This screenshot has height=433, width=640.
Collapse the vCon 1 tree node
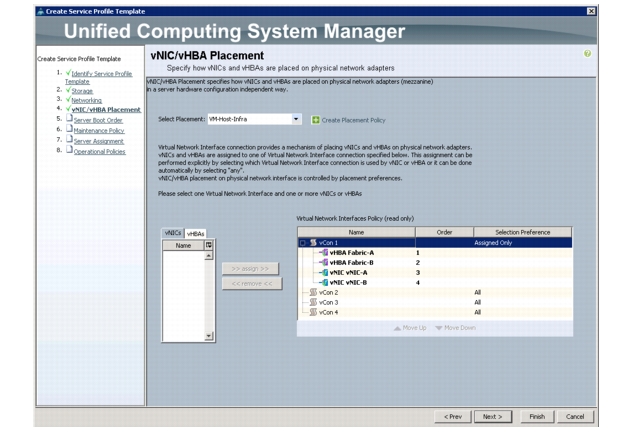(x=303, y=243)
